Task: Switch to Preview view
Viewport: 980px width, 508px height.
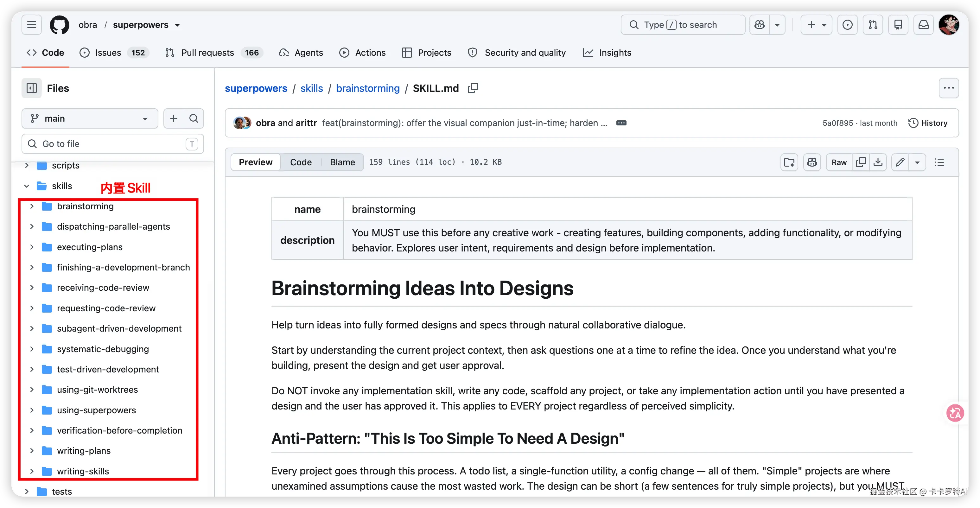Action: (x=256, y=162)
